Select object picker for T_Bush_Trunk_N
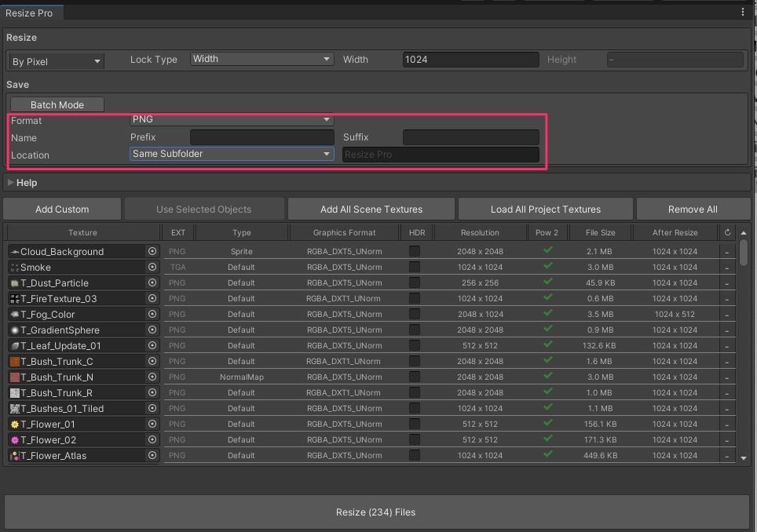 click(x=152, y=377)
